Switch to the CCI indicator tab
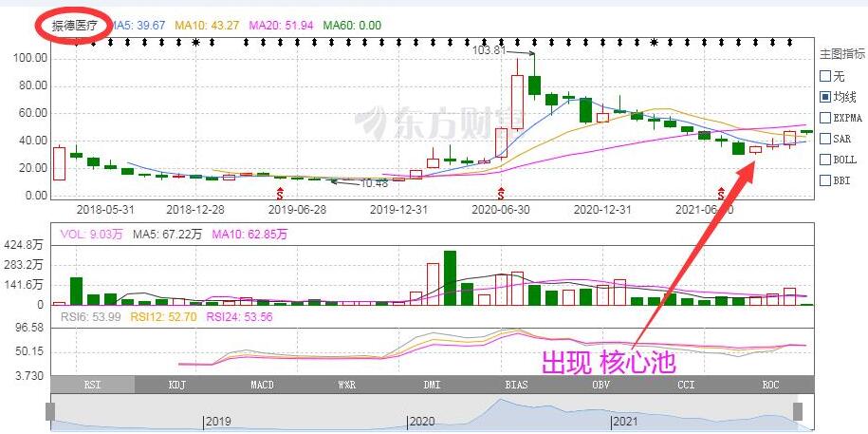The height and width of the screenshot is (434, 868). click(686, 385)
